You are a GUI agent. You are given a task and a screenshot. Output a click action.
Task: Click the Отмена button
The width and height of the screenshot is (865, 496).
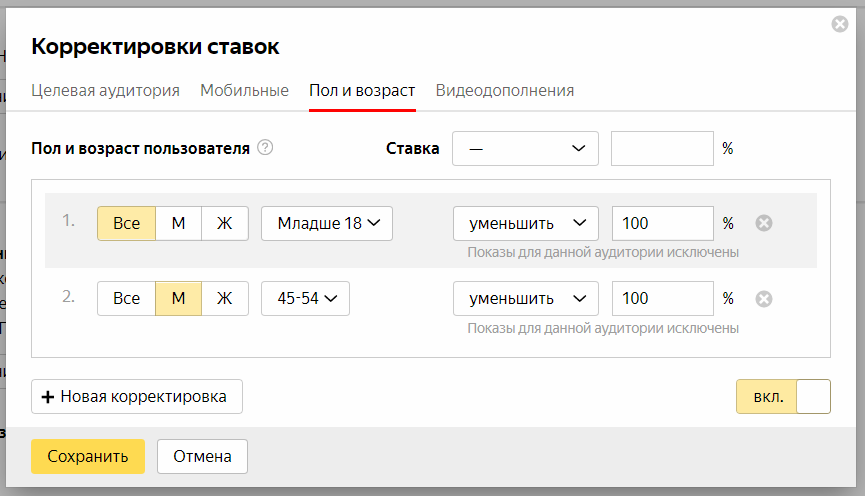[x=202, y=456]
